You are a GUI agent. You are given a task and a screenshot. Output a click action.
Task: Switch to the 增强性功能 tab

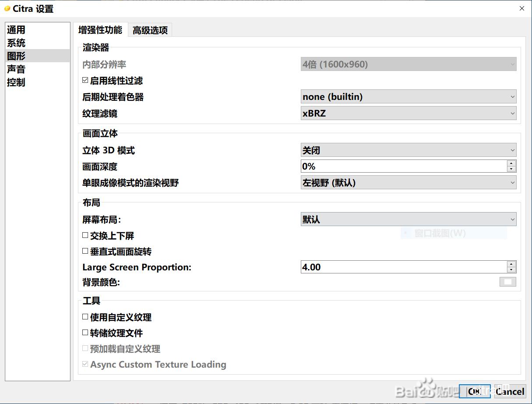point(100,30)
